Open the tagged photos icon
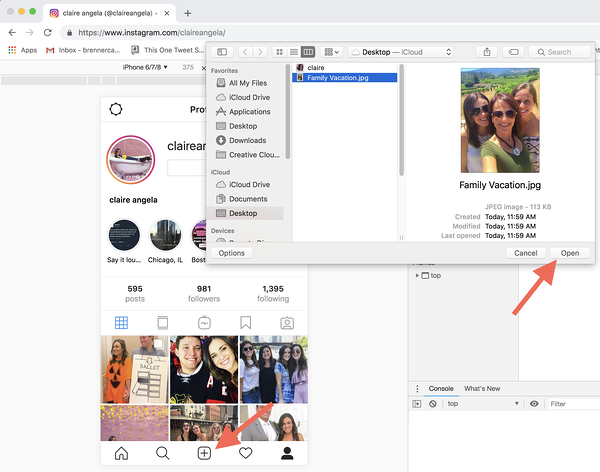The image size is (600, 472). 287,322
